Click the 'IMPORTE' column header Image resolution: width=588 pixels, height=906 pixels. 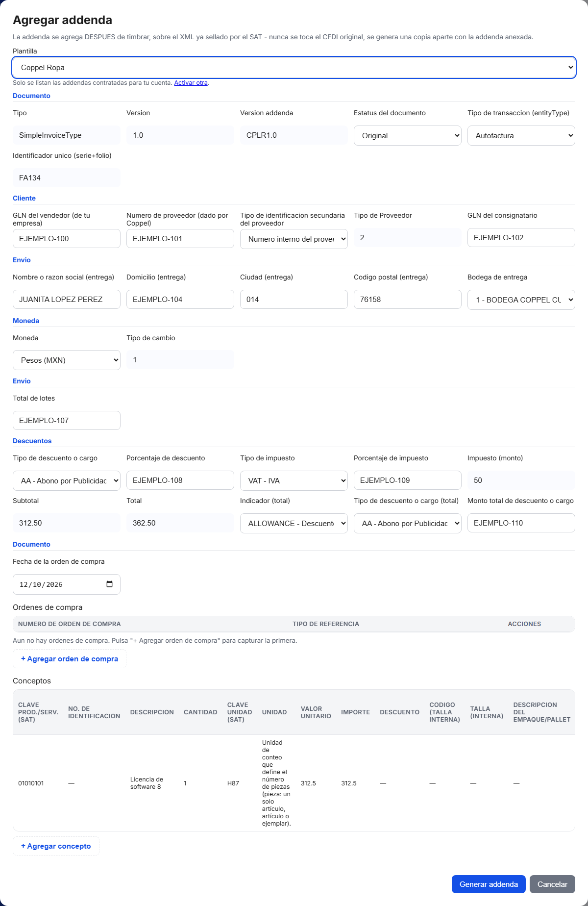356,712
